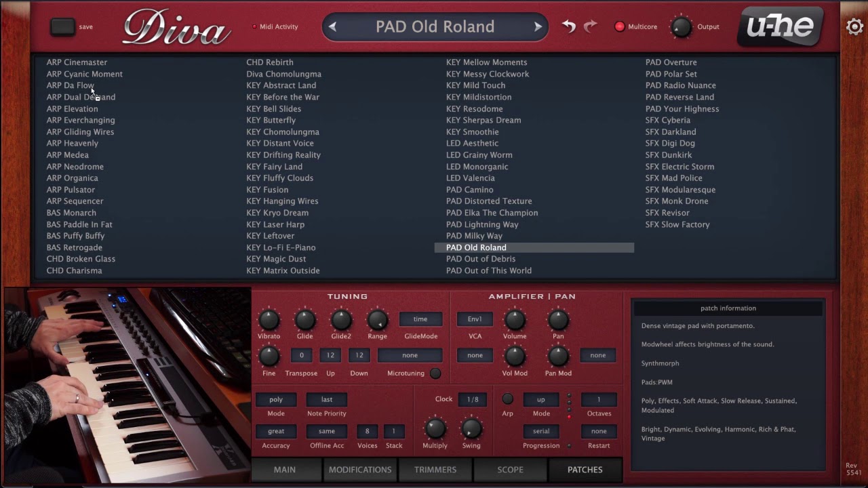Adjust the Range knob
The image size is (868, 488).
(x=377, y=320)
